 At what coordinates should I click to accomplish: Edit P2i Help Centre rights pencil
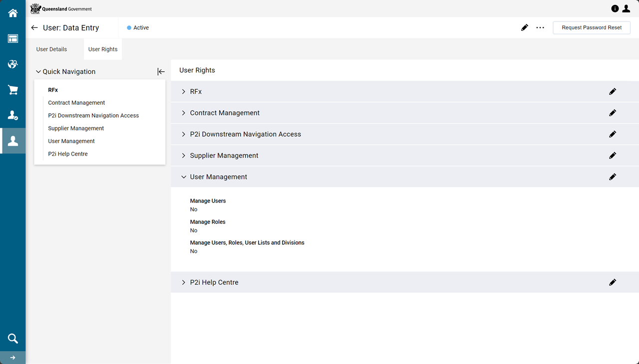[x=612, y=283]
